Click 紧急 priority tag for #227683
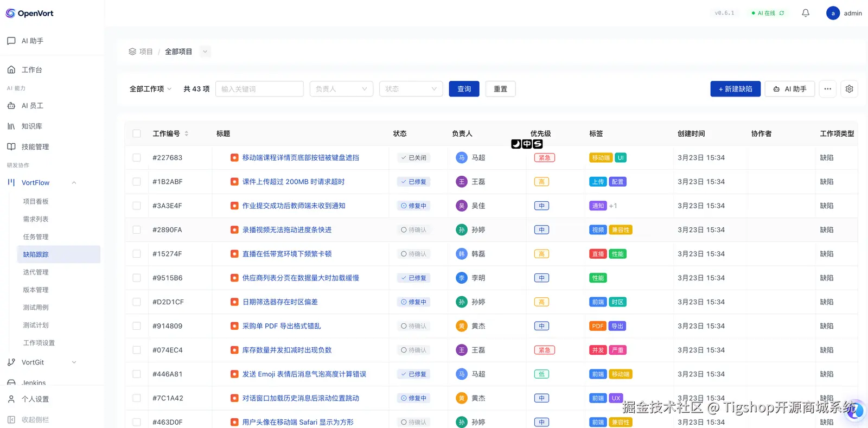The width and height of the screenshot is (868, 428). 544,158
